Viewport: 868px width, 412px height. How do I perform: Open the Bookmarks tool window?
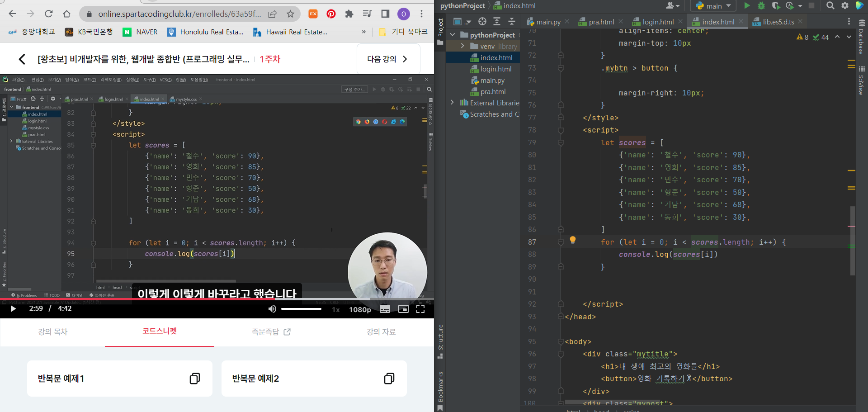tap(440, 391)
